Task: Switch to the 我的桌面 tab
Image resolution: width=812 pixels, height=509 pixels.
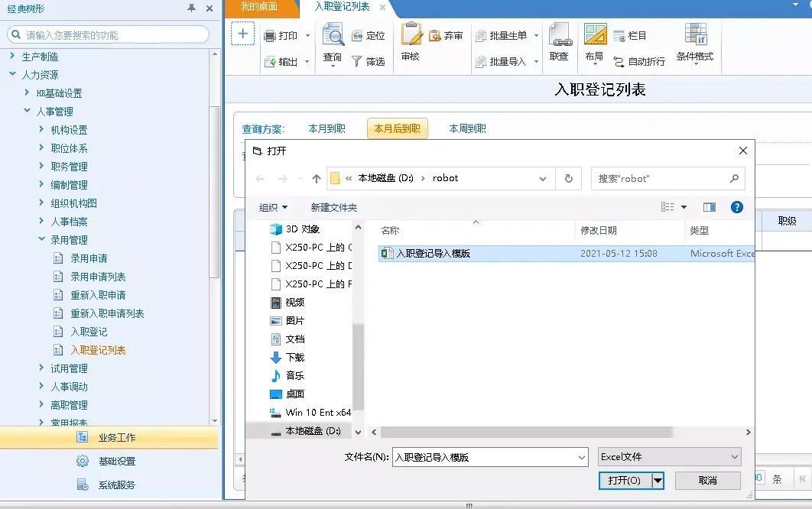Action: click(259, 7)
